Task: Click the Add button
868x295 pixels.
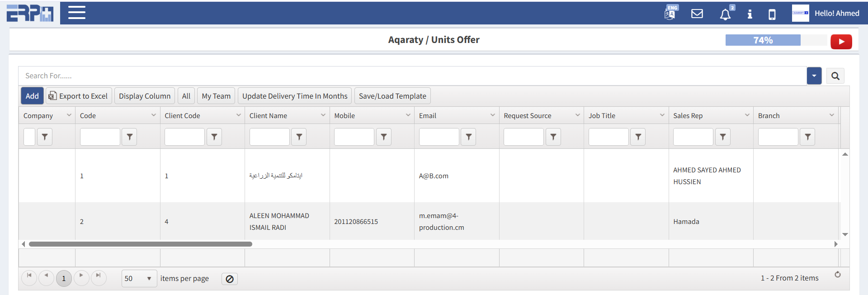Action: coord(32,96)
